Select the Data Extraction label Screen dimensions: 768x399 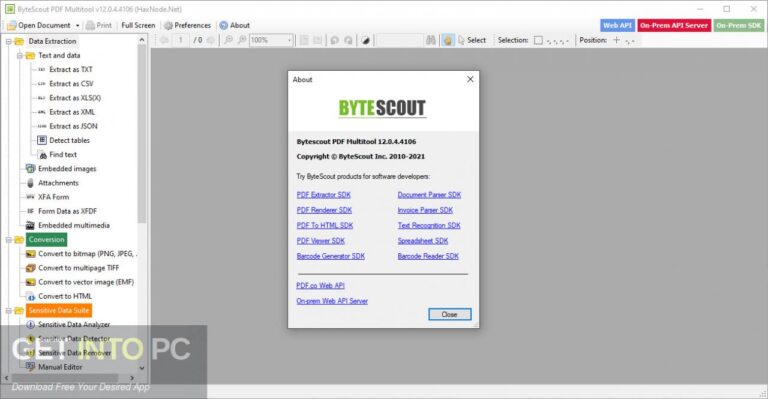(52, 42)
